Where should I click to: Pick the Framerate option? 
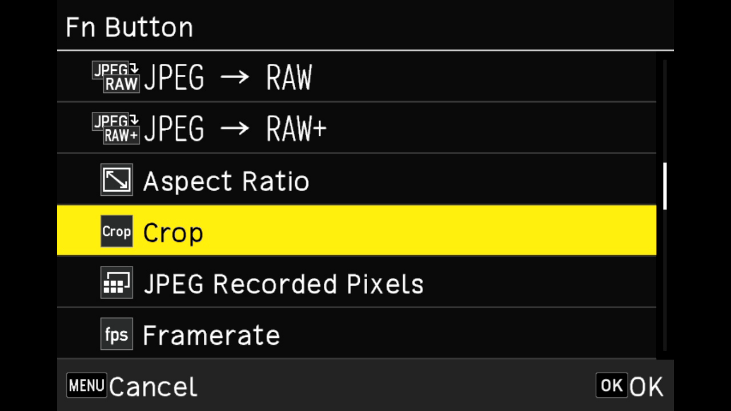tap(211, 335)
